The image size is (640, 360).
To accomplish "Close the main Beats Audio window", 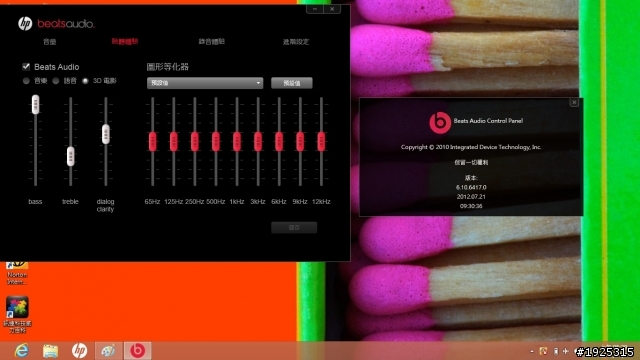I will click(x=332, y=9).
